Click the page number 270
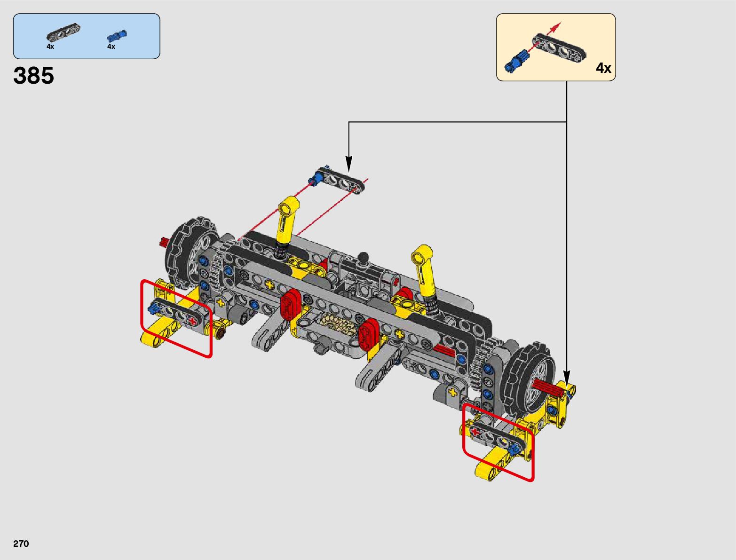Viewport: 736px width, 560px height. [21, 544]
